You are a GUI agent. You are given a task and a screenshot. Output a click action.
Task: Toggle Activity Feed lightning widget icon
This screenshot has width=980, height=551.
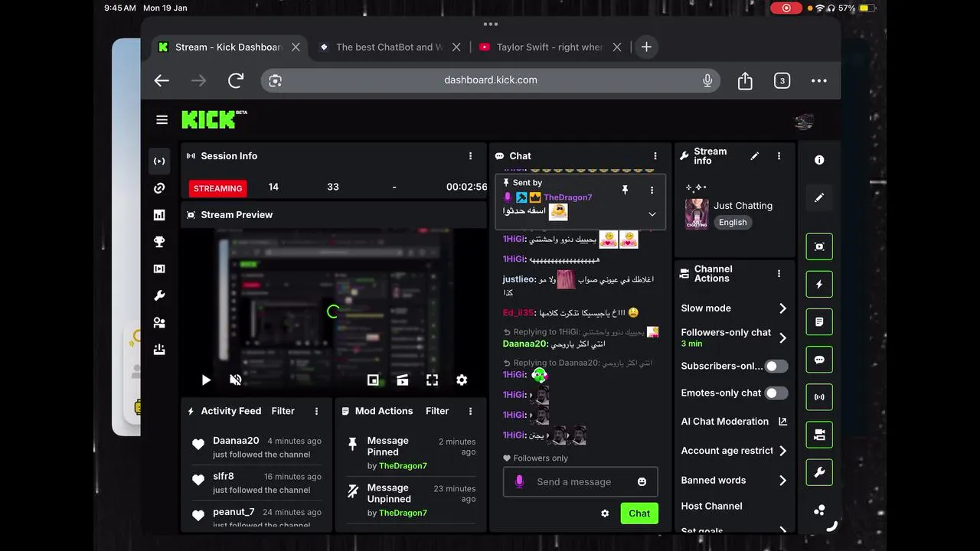819,284
